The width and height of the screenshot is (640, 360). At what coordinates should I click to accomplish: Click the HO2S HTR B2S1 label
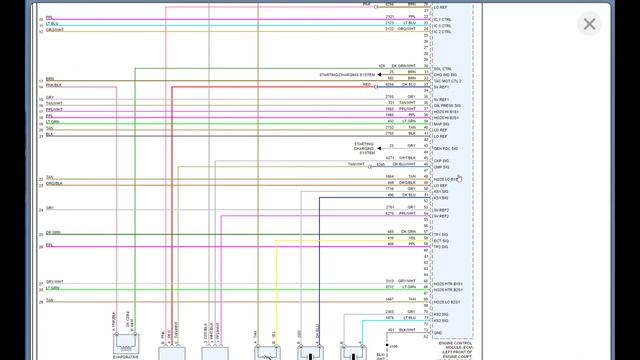pos(448,290)
